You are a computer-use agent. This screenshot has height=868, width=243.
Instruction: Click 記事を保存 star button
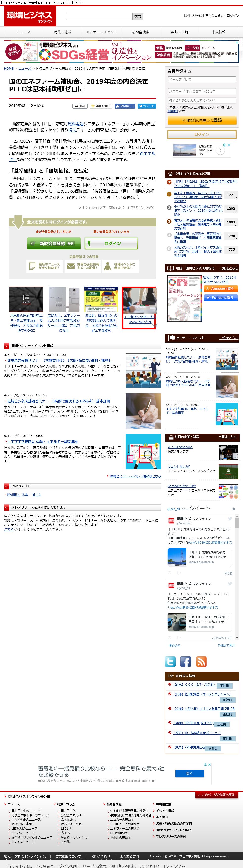pos(101,106)
